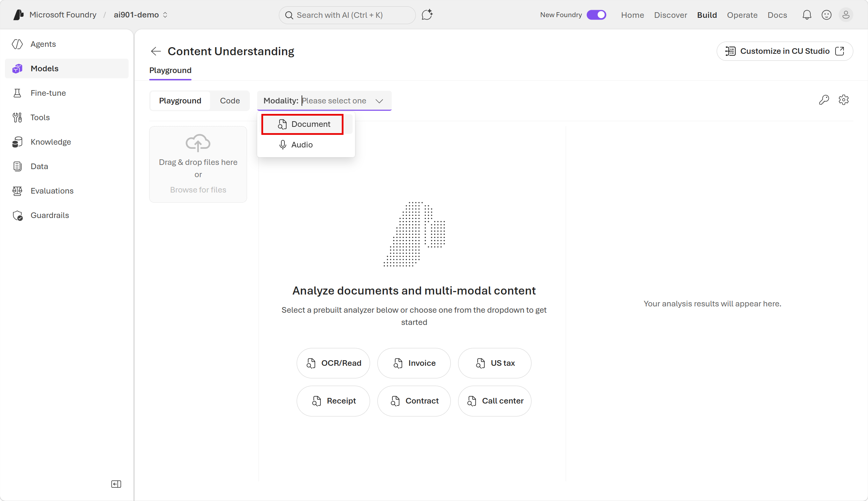Screen dimensions: 868x501
Task: Collapse the Modality dropdown chevron
Action: click(379, 101)
